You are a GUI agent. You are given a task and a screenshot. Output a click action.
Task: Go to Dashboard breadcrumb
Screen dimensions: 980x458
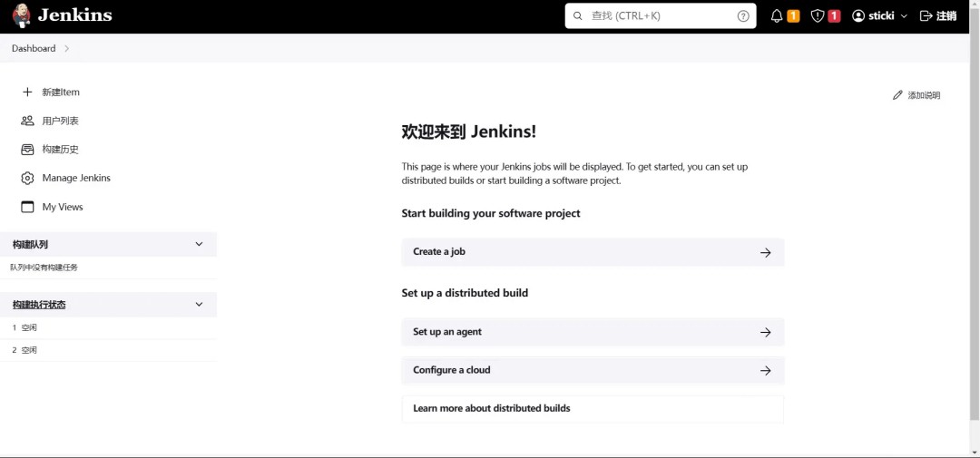click(x=34, y=48)
